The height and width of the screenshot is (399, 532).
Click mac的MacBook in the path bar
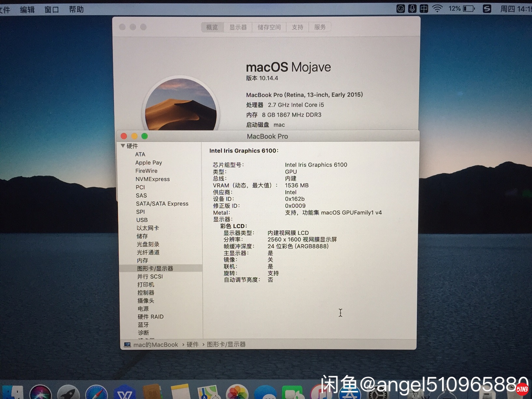(x=156, y=345)
